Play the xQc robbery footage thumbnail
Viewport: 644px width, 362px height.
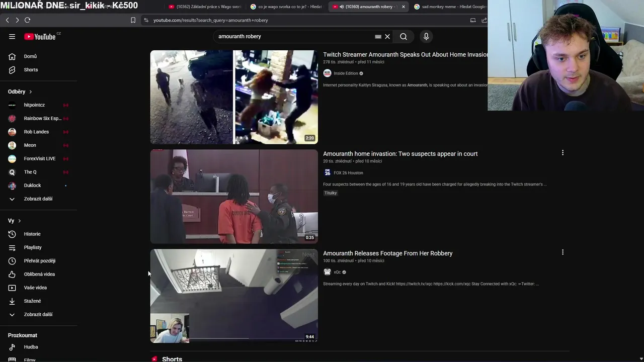(x=234, y=296)
